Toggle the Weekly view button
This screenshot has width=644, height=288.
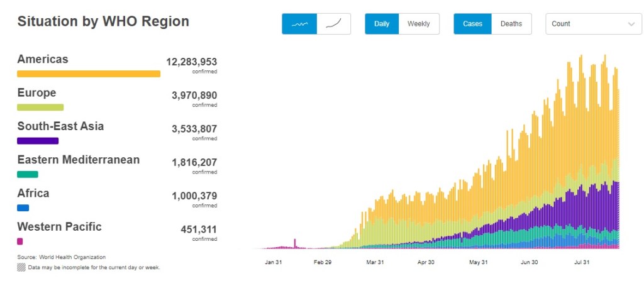click(418, 24)
